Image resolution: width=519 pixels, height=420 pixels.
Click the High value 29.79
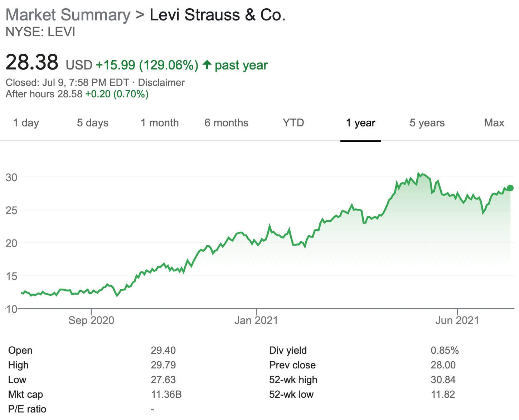pyautogui.click(x=163, y=365)
